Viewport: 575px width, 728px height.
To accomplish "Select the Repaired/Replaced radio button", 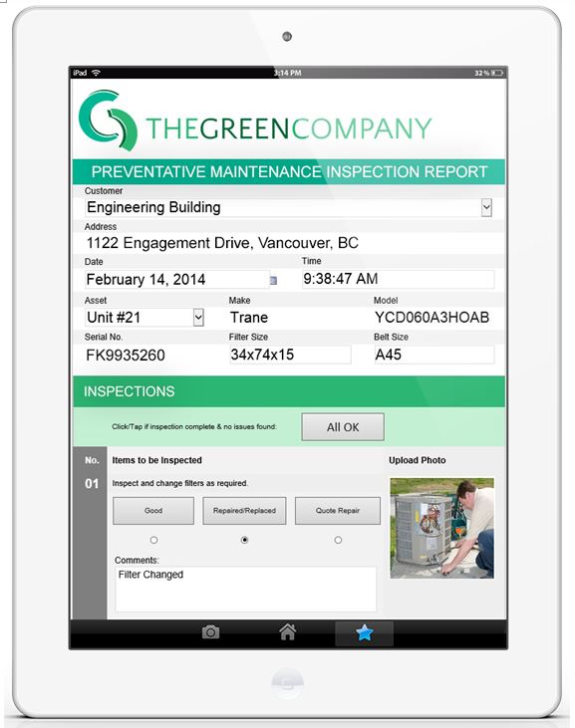I will [244, 540].
